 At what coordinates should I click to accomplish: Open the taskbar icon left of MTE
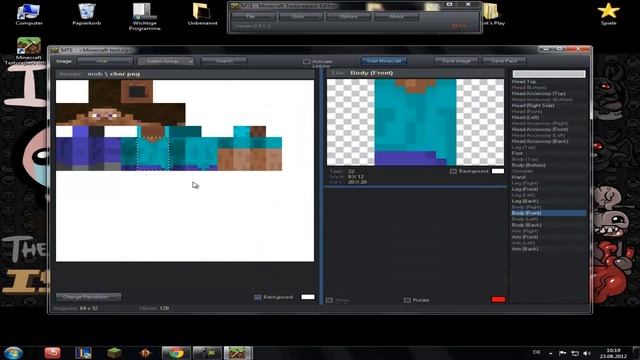(x=207, y=353)
